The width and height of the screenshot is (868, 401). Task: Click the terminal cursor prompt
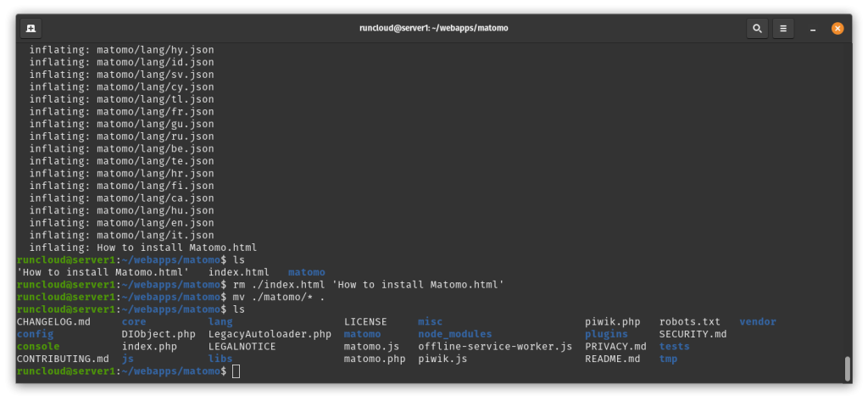236,371
